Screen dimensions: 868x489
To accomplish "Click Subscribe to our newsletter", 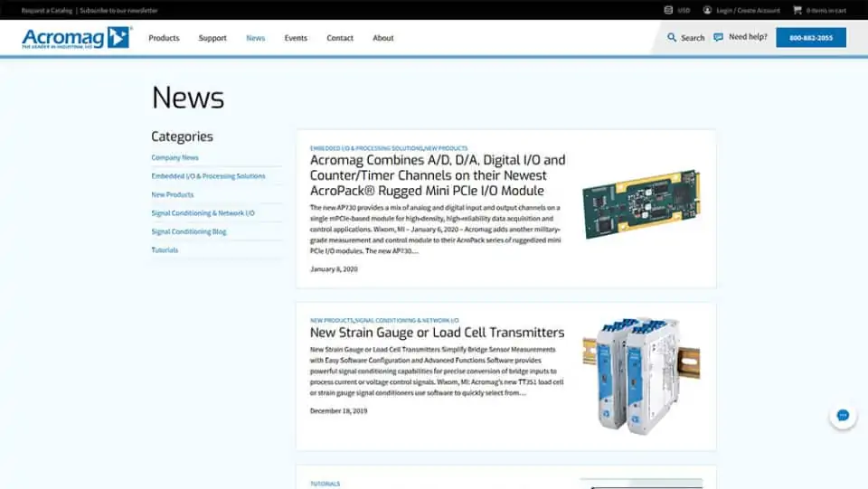I will [x=118, y=11].
